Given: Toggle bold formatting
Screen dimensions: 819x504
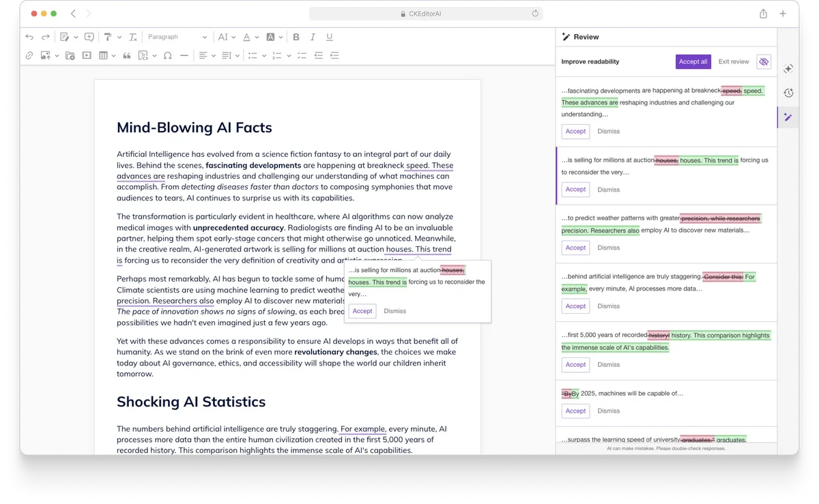Looking at the screenshot, I should (296, 37).
